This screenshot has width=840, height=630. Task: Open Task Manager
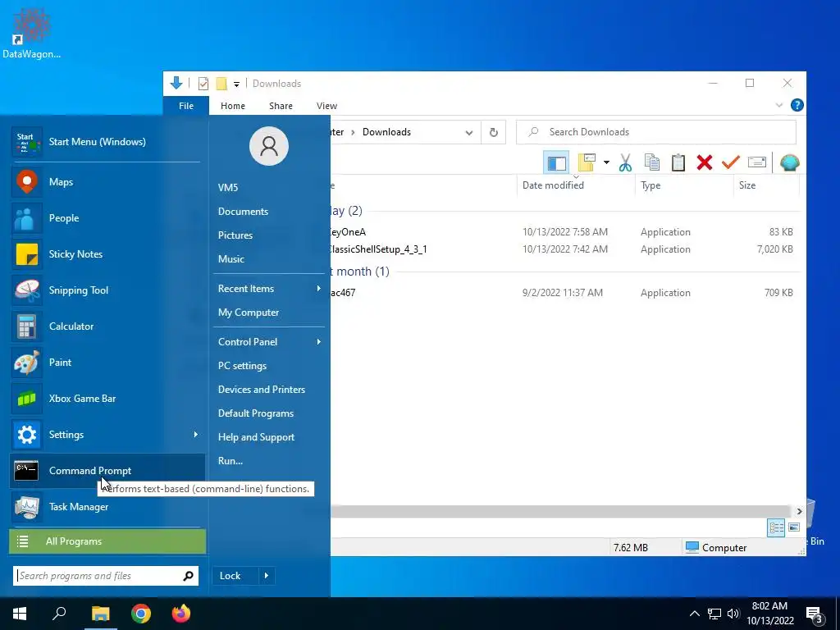107,507
